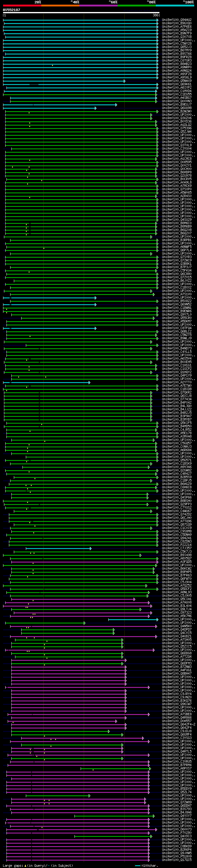Select the UniRef100_Q5G571 label
The height and width of the screenshot is (868, 197).
click(x=177, y=460)
